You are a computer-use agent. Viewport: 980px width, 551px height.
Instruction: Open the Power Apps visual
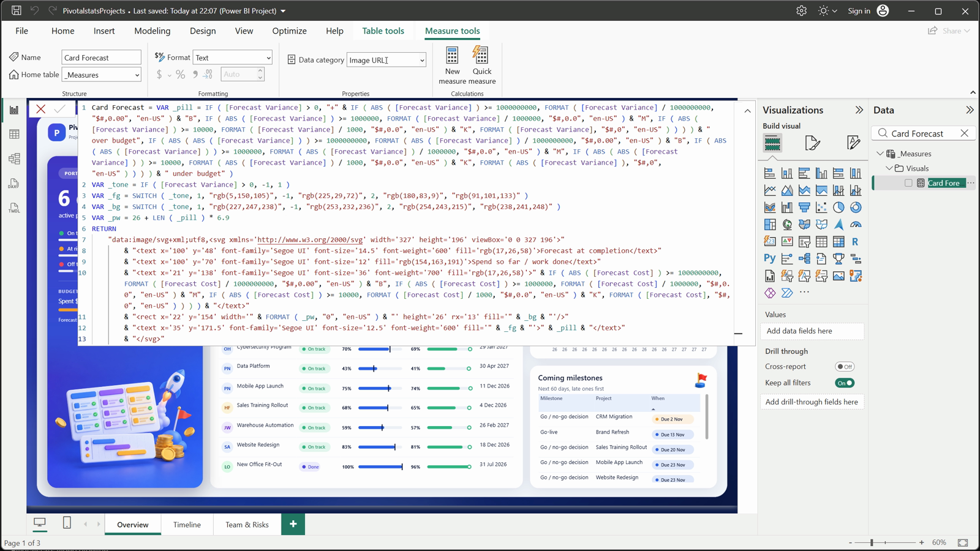tap(770, 293)
